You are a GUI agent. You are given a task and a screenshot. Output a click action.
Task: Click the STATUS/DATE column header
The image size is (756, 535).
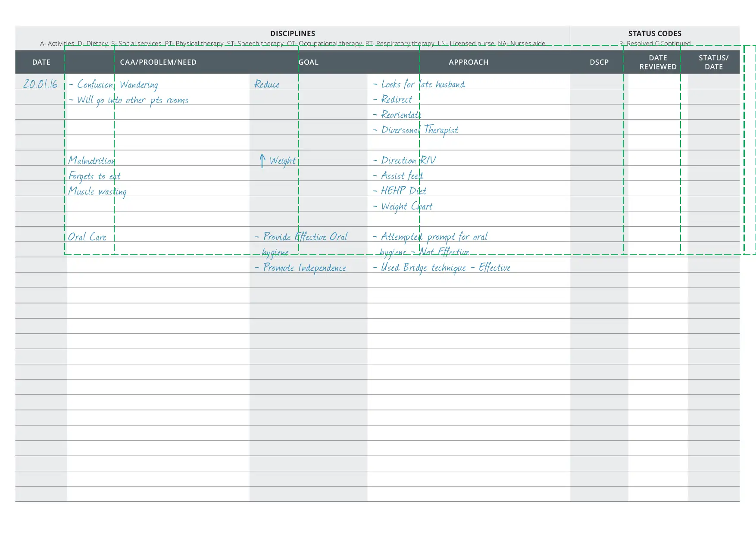coord(714,62)
